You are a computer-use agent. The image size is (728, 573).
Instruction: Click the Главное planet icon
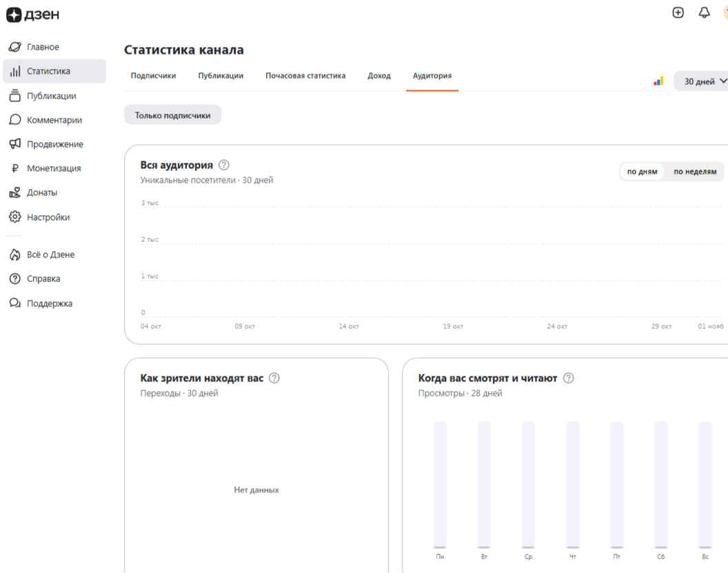15,47
